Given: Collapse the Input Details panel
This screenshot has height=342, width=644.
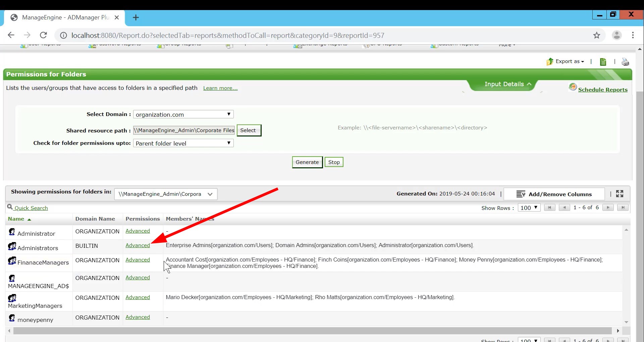Looking at the screenshot, I should coord(507,84).
